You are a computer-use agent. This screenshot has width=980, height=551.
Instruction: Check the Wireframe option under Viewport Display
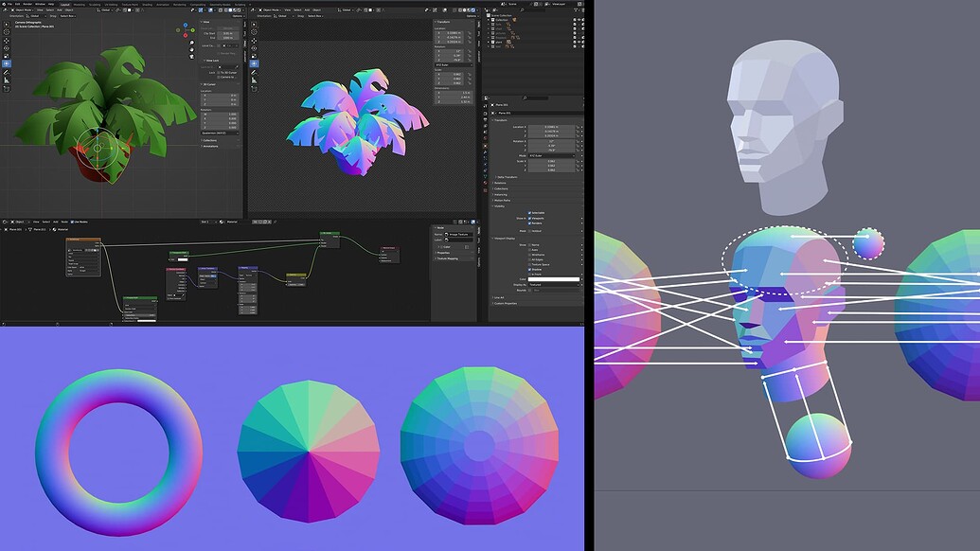[528, 255]
